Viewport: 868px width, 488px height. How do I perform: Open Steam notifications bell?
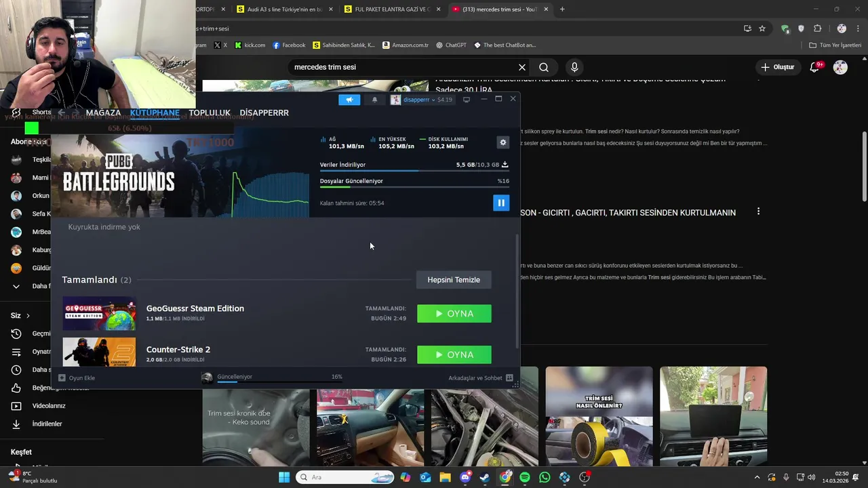coord(374,100)
